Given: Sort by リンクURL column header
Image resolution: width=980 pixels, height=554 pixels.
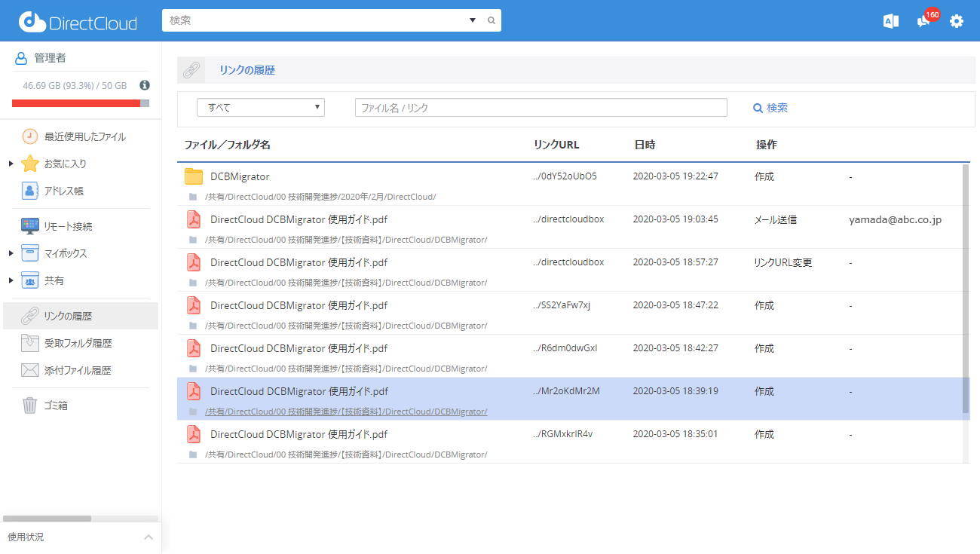Looking at the screenshot, I should pyautogui.click(x=556, y=145).
